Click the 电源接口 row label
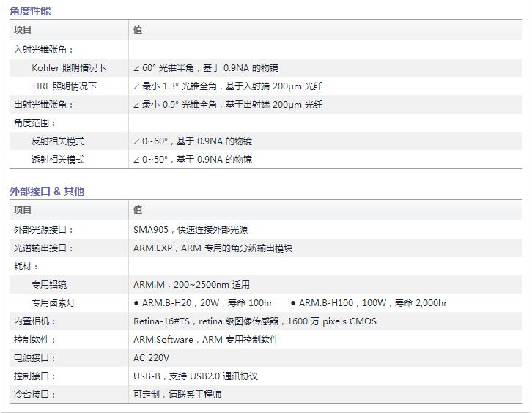This screenshot has height=413, width=532. pyautogui.click(x=34, y=358)
